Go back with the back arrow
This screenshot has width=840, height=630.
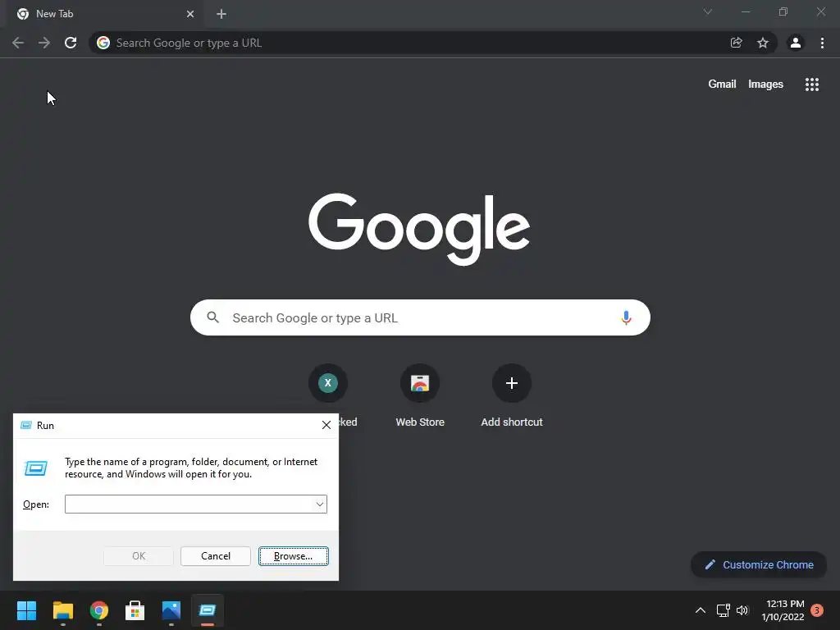(x=18, y=43)
